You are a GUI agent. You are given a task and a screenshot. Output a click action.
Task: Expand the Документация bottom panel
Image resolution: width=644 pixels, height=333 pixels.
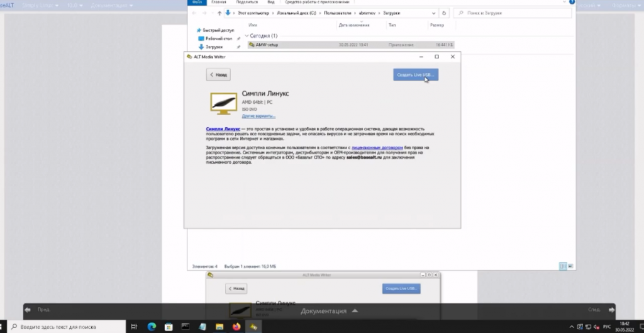pos(329,311)
